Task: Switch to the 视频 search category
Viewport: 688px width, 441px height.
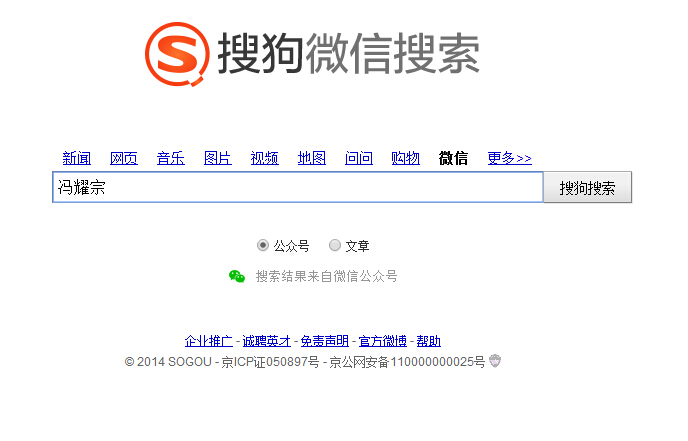Action: pyautogui.click(x=265, y=158)
